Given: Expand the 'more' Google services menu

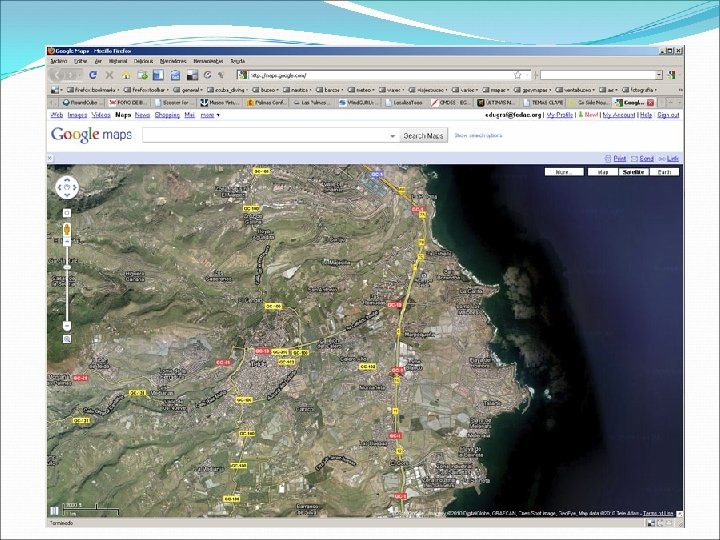Looking at the screenshot, I should [x=210, y=115].
